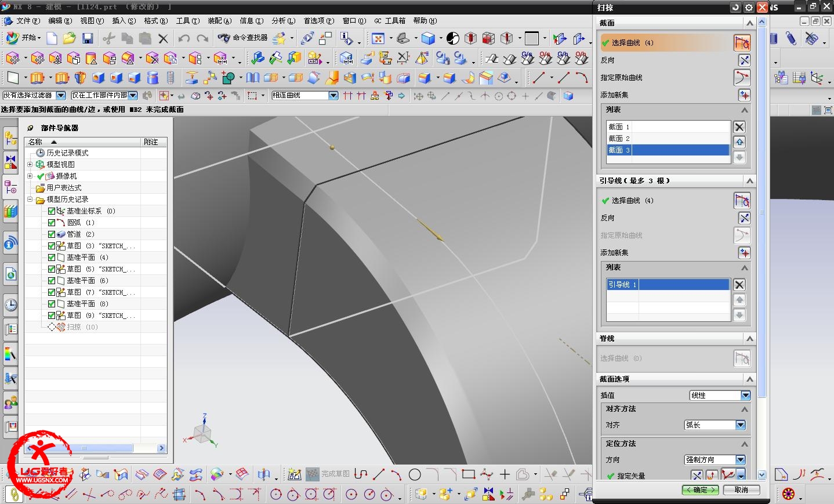Open the 分析 menu
834x504 pixels.
point(283,21)
